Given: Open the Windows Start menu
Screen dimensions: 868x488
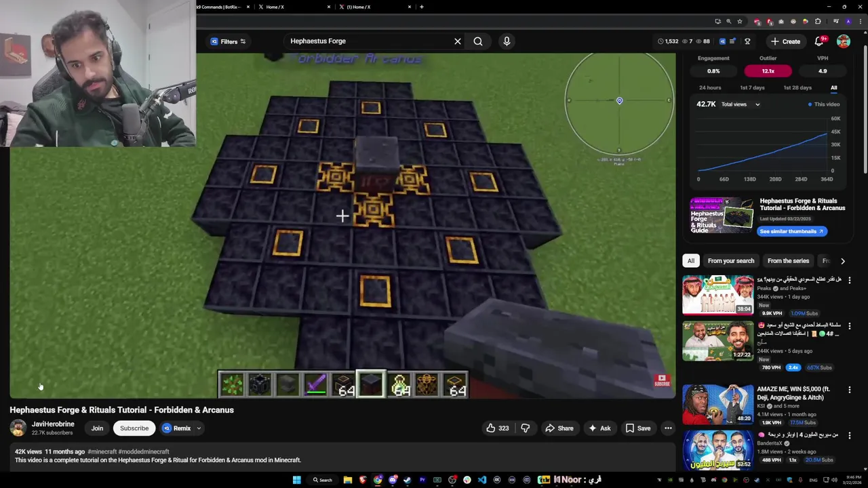Looking at the screenshot, I should click(x=296, y=480).
